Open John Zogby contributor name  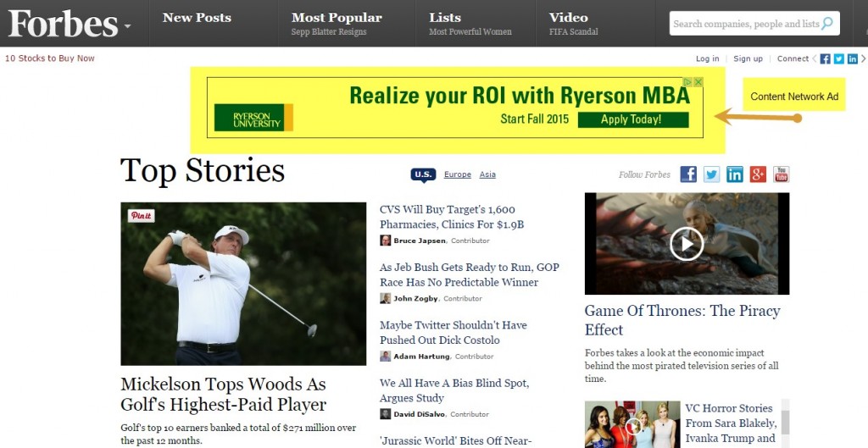[415, 299]
